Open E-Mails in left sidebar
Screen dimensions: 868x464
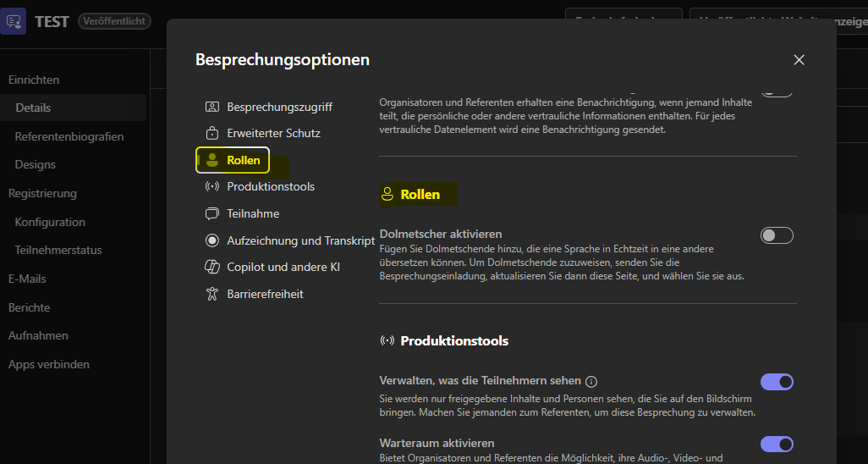(27, 279)
